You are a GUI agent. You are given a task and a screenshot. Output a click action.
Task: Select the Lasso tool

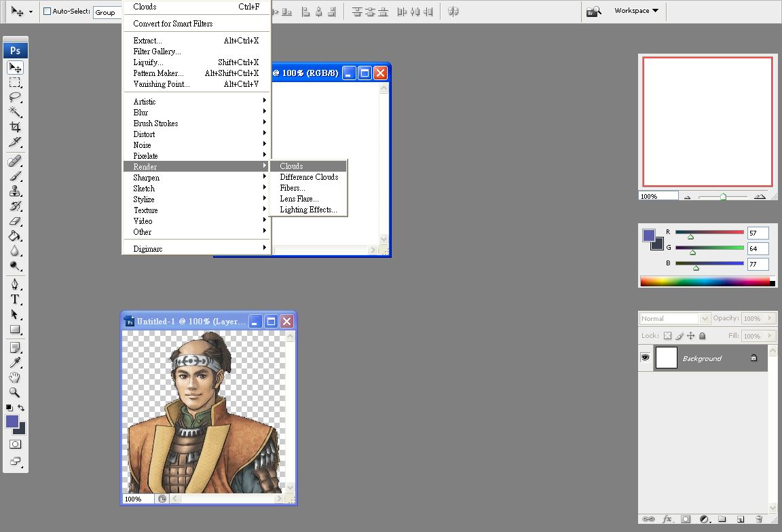coord(15,97)
